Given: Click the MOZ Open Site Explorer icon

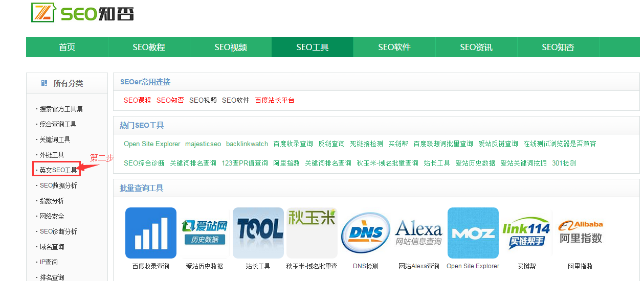Looking at the screenshot, I should point(473,233).
